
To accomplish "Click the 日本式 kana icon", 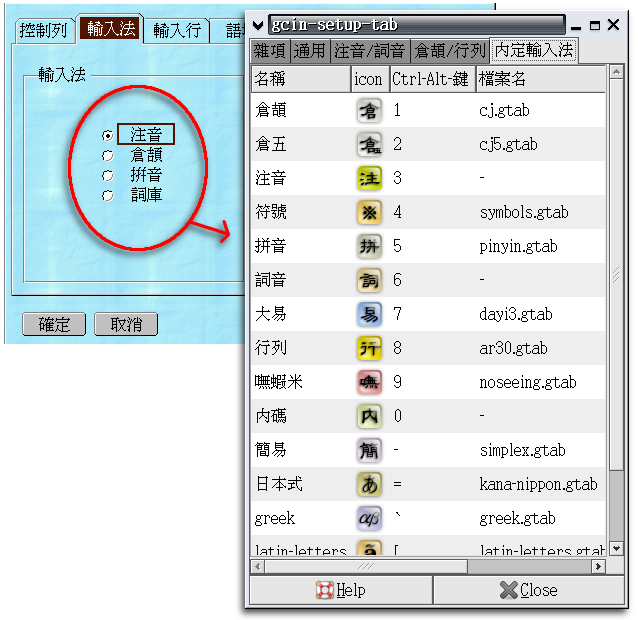I will [x=369, y=484].
